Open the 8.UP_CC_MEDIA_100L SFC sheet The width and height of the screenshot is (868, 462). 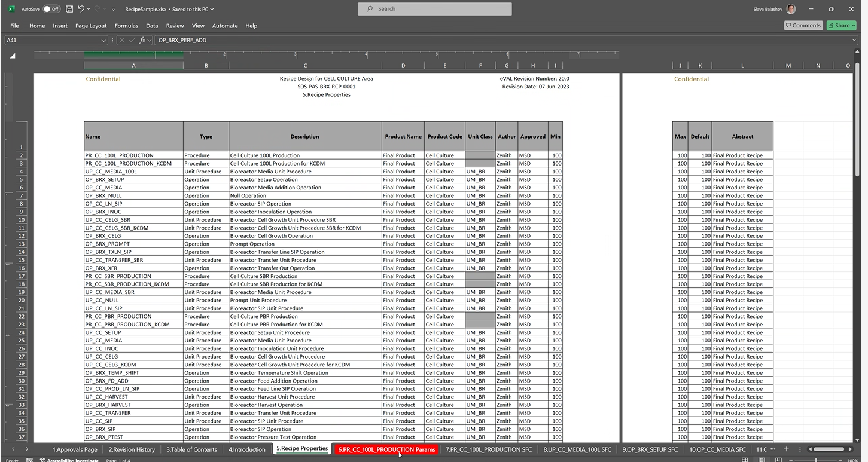(577, 449)
